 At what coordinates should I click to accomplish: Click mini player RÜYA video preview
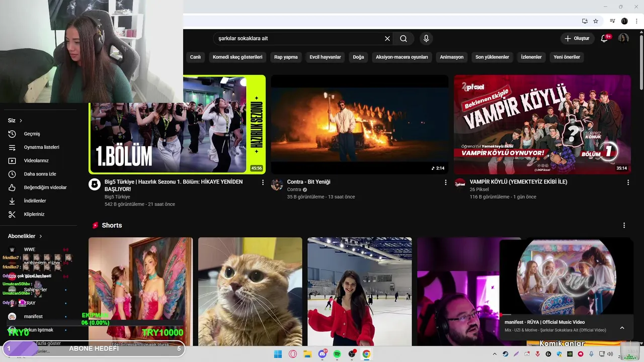point(567,277)
